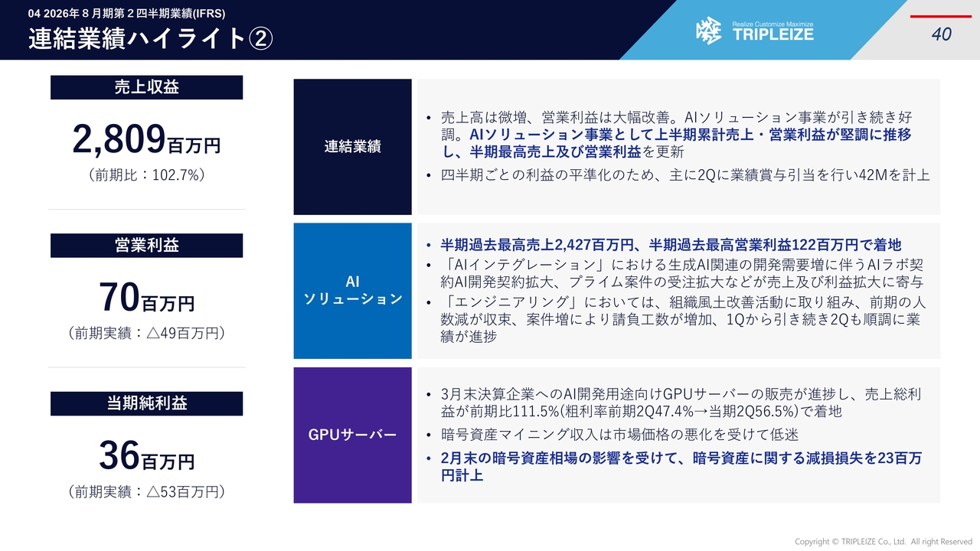This screenshot has width=980, height=551.
Task: Select the 36百万円 net profit figure
Action: pyautogui.click(x=146, y=456)
